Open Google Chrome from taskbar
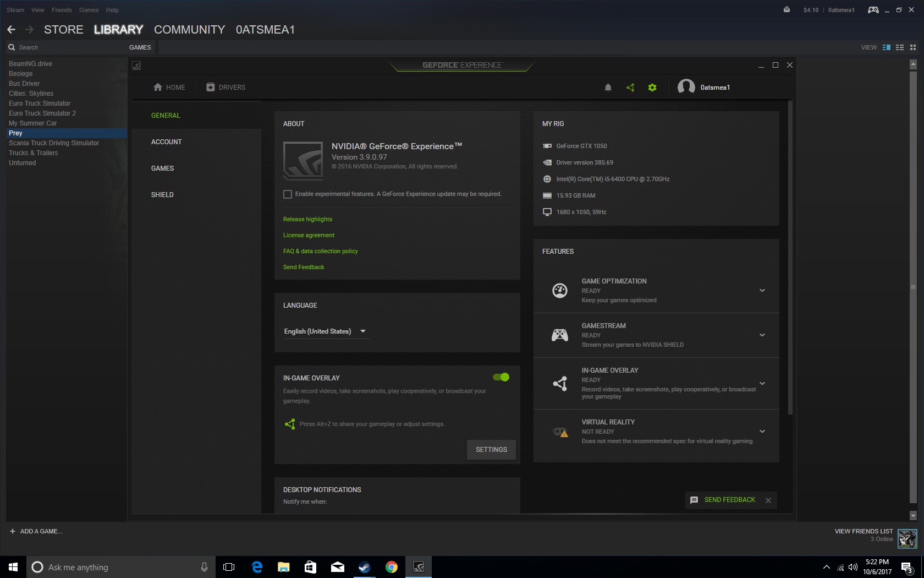The height and width of the screenshot is (578, 924). [x=391, y=567]
